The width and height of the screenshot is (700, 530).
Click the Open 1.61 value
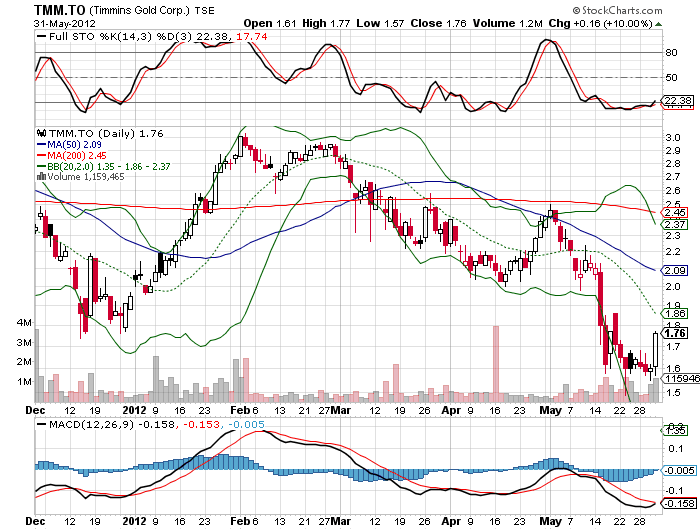click(270, 23)
